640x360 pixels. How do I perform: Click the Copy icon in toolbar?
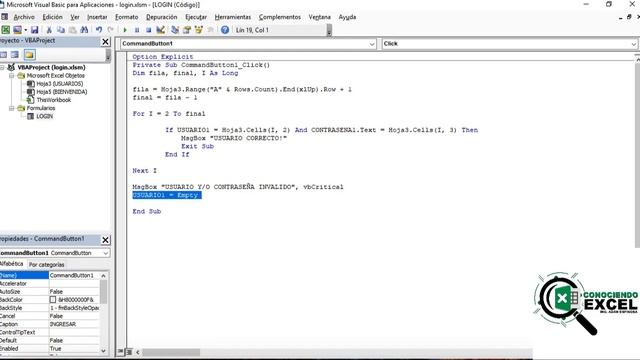pyautogui.click(x=61, y=30)
